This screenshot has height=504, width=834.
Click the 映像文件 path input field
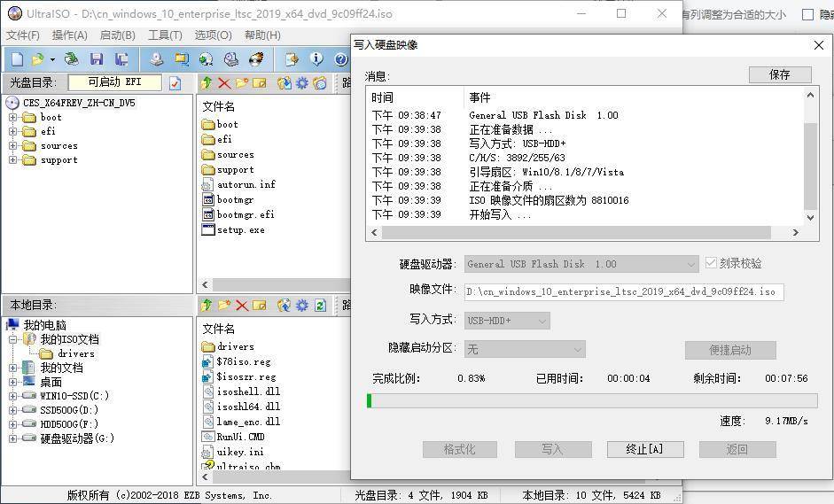(624, 292)
